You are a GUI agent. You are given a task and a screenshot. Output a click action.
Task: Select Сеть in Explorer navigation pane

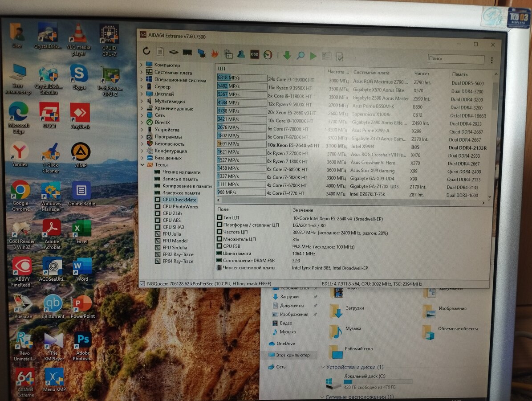click(x=280, y=367)
